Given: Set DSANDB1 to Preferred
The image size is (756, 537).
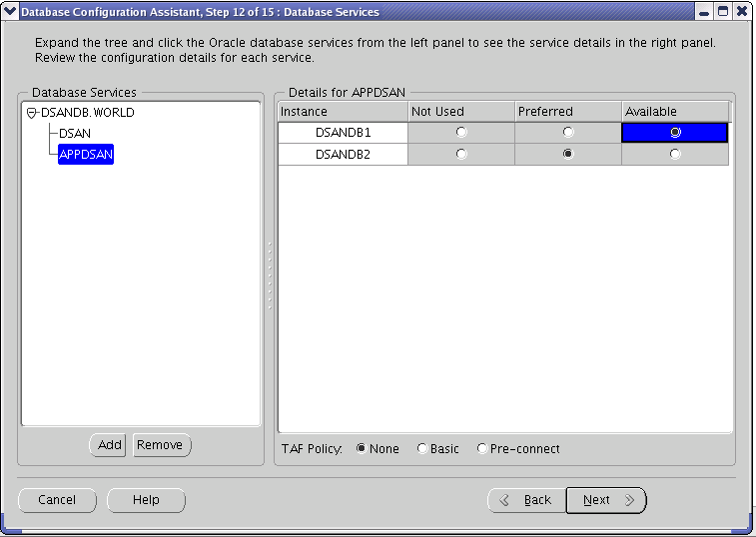Looking at the screenshot, I should [568, 132].
